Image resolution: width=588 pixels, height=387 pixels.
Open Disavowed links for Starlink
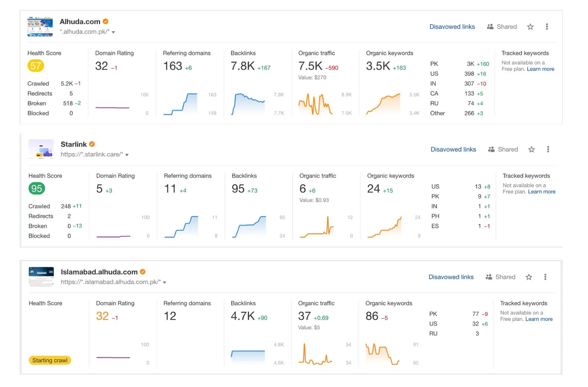pos(453,149)
